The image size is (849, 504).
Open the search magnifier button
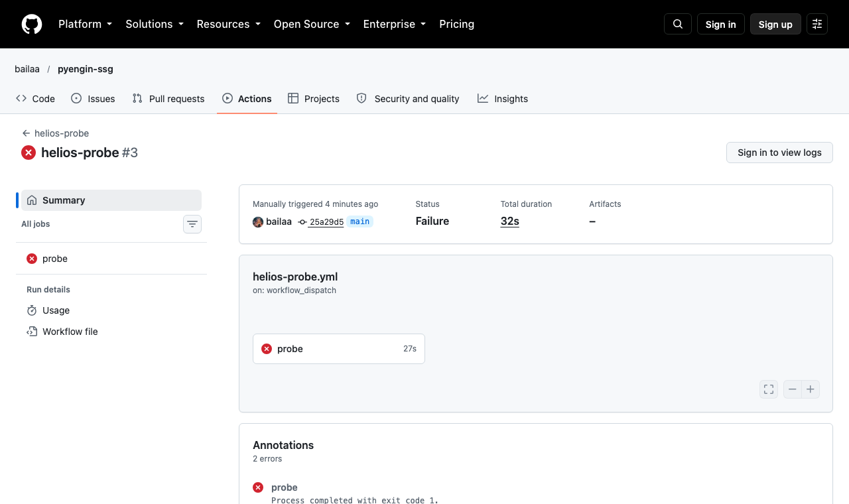tap(678, 24)
